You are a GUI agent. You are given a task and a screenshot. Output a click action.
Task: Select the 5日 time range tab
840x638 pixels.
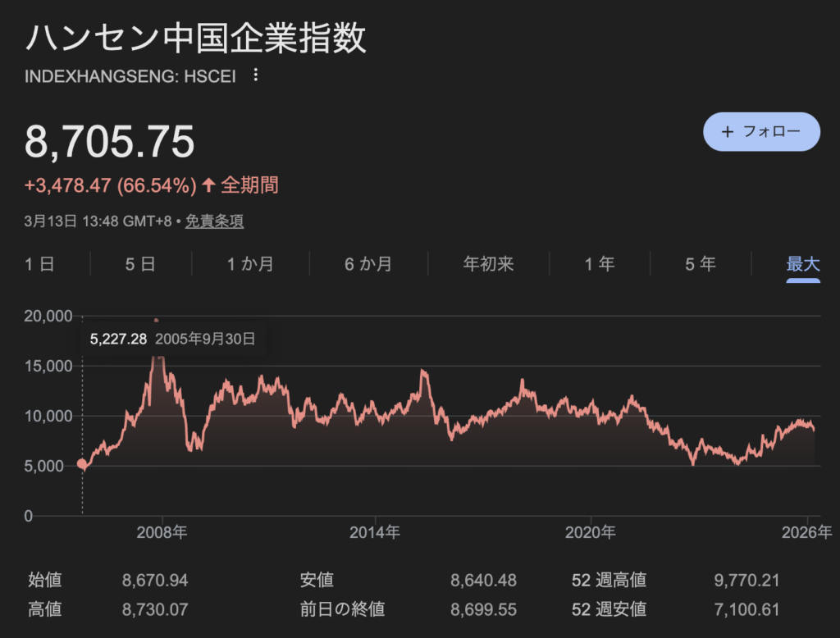(x=140, y=264)
